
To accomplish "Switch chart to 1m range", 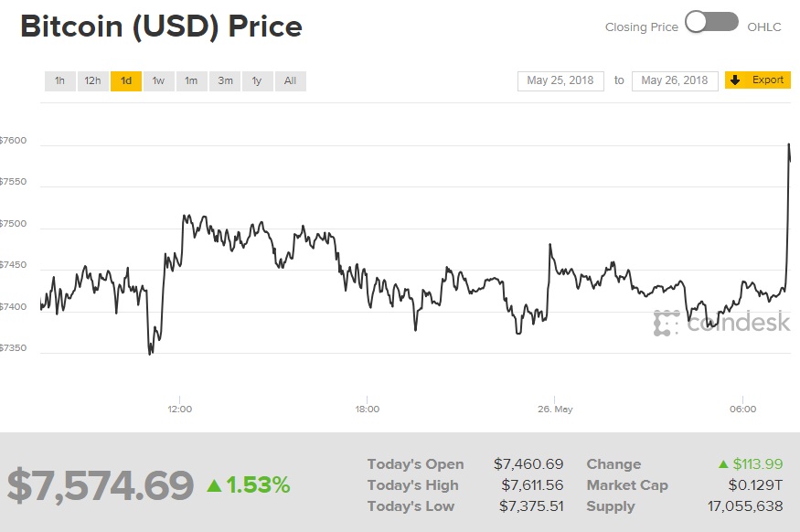I will click(191, 81).
